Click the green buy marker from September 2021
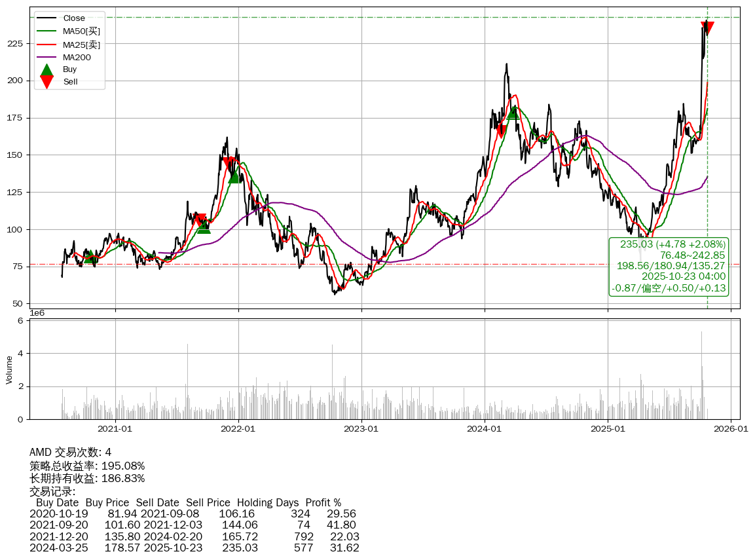Screen dimensions: 755x560 tap(204, 227)
